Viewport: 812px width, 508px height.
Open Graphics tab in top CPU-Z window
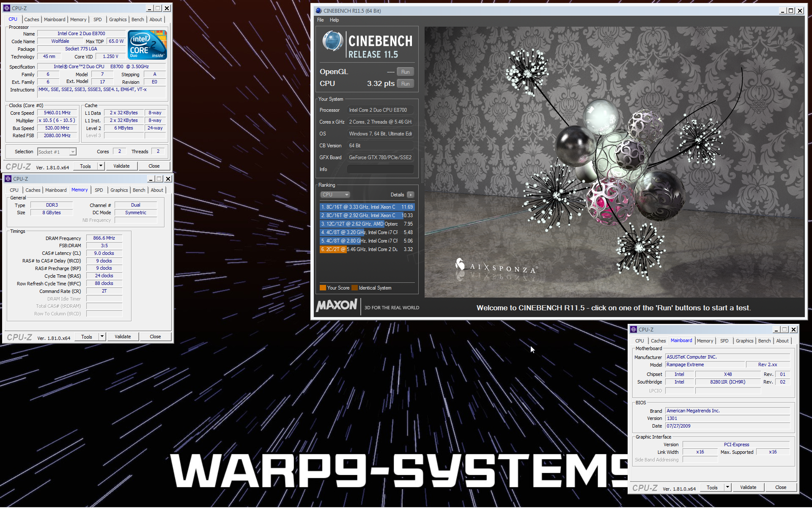[118, 19]
